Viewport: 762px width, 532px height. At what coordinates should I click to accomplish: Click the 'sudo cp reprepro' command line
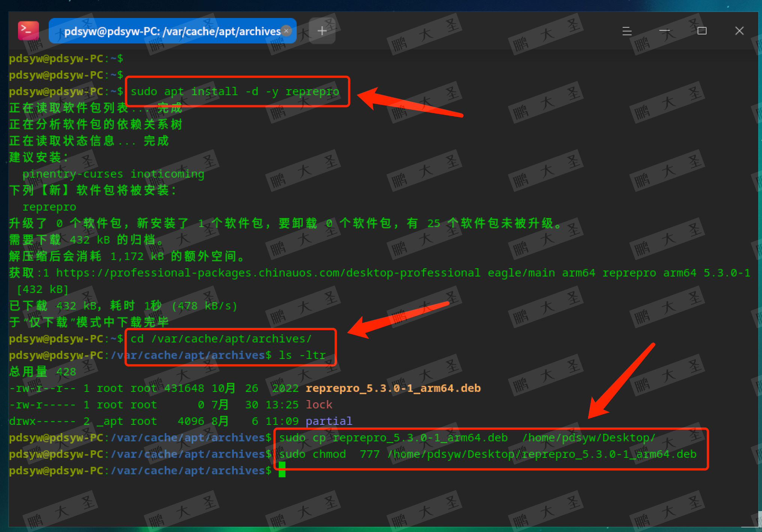(467, 438)
